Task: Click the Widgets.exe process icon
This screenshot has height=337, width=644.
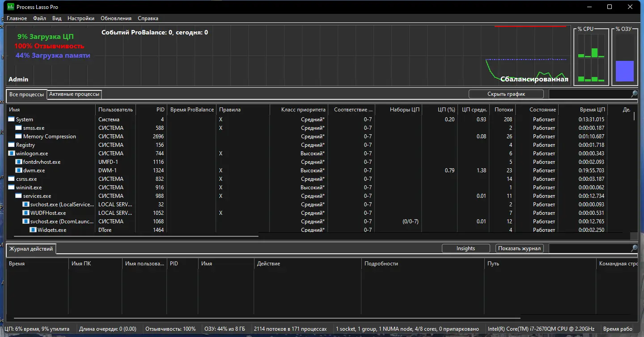Action: coord(33,230)
